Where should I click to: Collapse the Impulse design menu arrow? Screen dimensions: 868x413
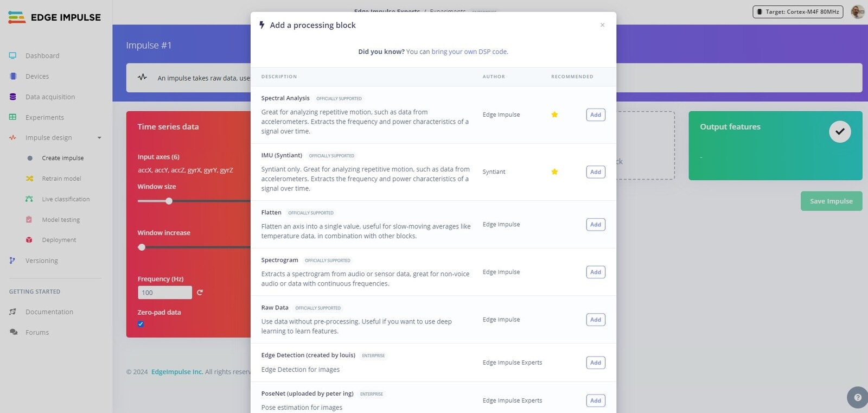pos(99,138)
